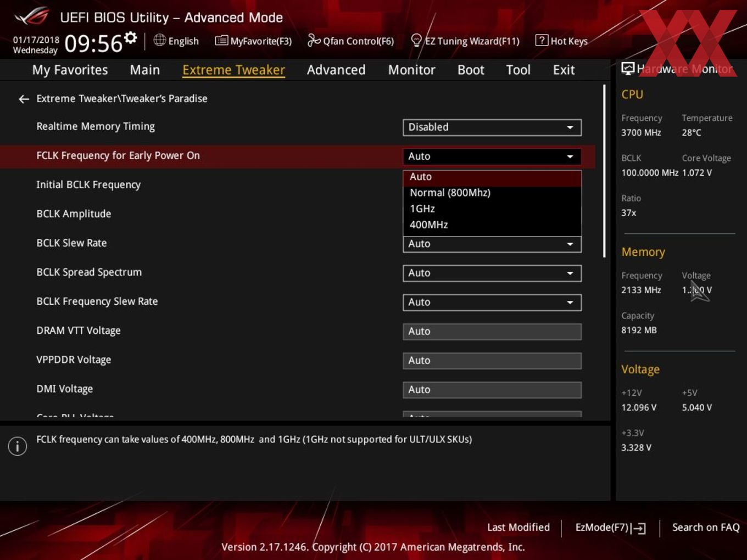This screenshot has width=747, height=560.
Task: Click the Hot Keys question mark icon
Action: (542, 40)
